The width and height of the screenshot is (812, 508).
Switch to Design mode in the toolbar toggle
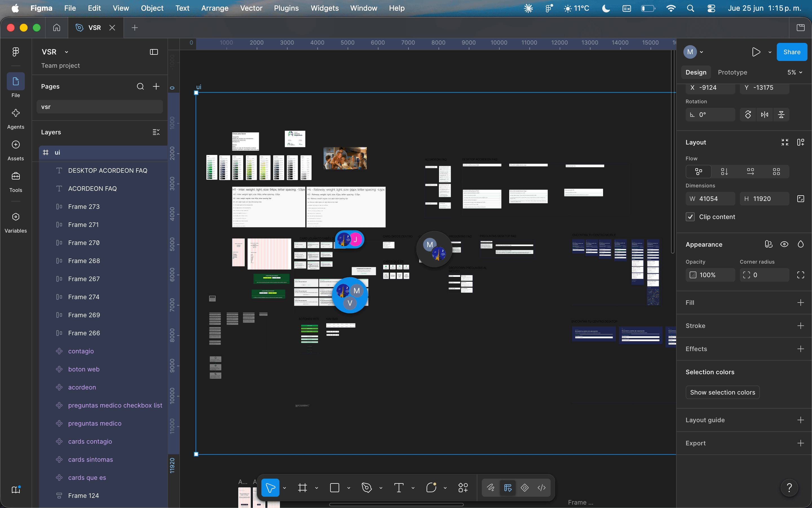click(508, 487)
